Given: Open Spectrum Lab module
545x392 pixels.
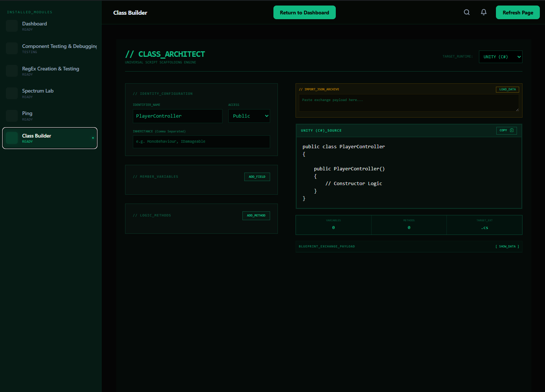Looking at the screenshot, I should 50,93.
